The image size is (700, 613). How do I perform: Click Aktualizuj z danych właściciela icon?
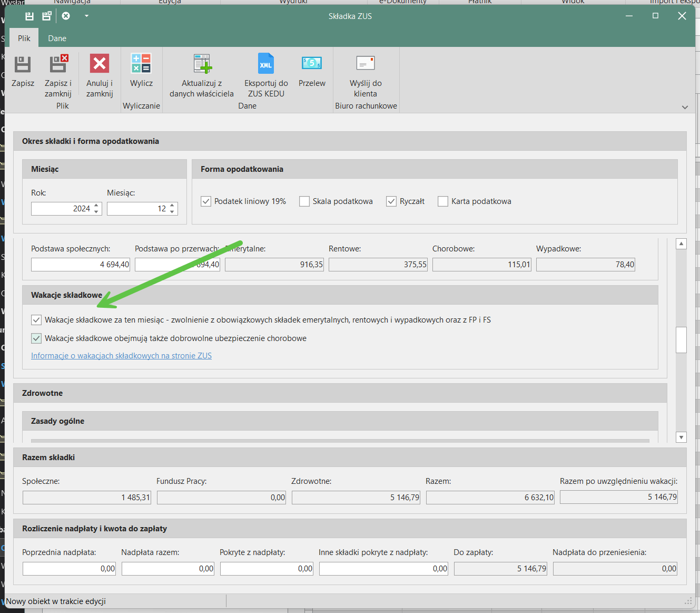tap(202, 65)
